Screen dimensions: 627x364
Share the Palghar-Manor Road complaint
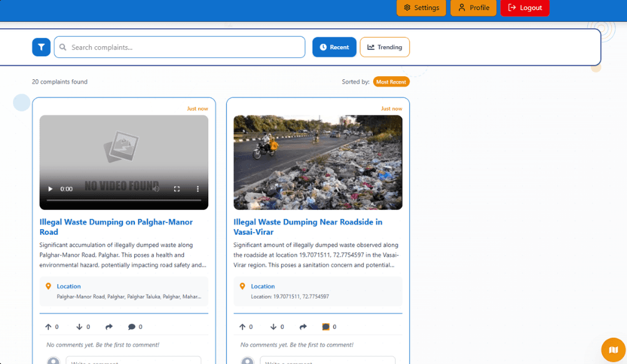pos(109,327)
